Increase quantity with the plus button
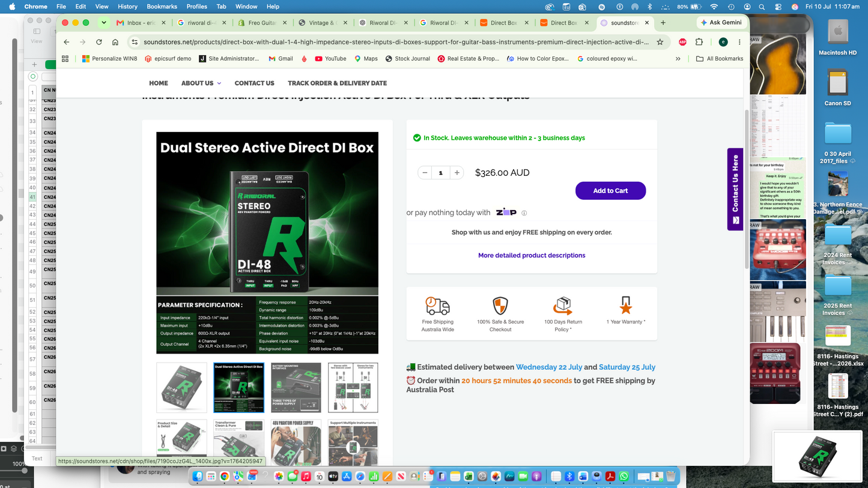The width and height of the screenshot is (868, 488). (x=457, y=173)
